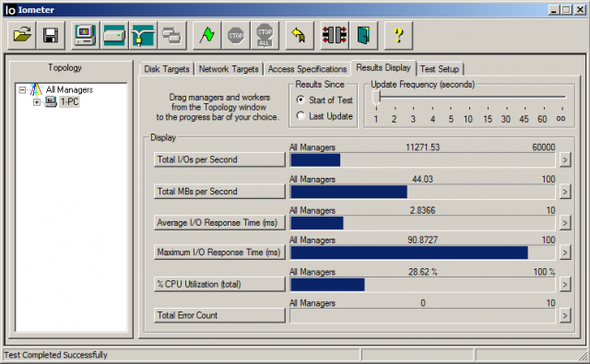Click the % CPU Utilization progress bar
The width and height of the screenshot is (590, 364).
[422, 285]
